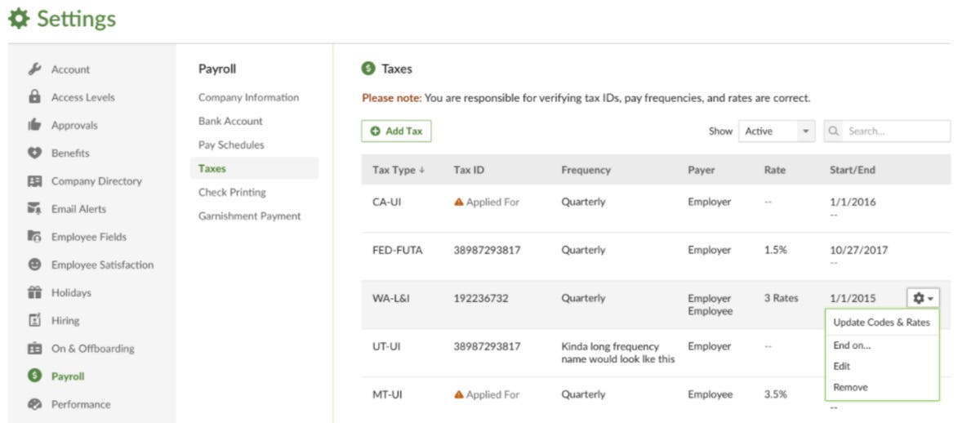Go to Approvals settings
The image size is (980, 423).
point(74,125)
